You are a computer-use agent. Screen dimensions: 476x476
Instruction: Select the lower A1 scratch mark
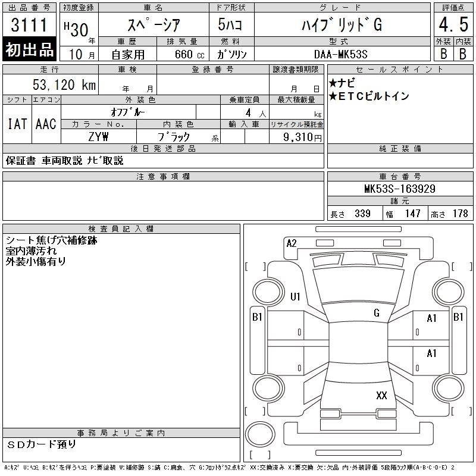[431, 353]
